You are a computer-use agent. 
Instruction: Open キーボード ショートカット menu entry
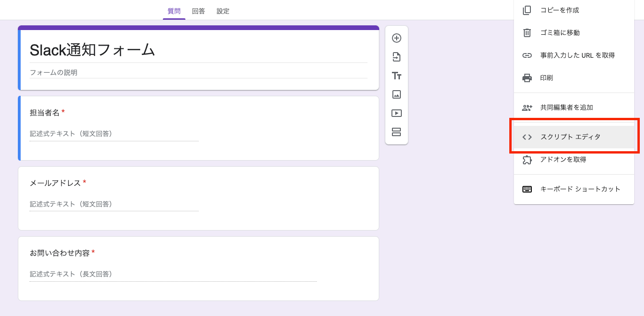click(574, 189)
